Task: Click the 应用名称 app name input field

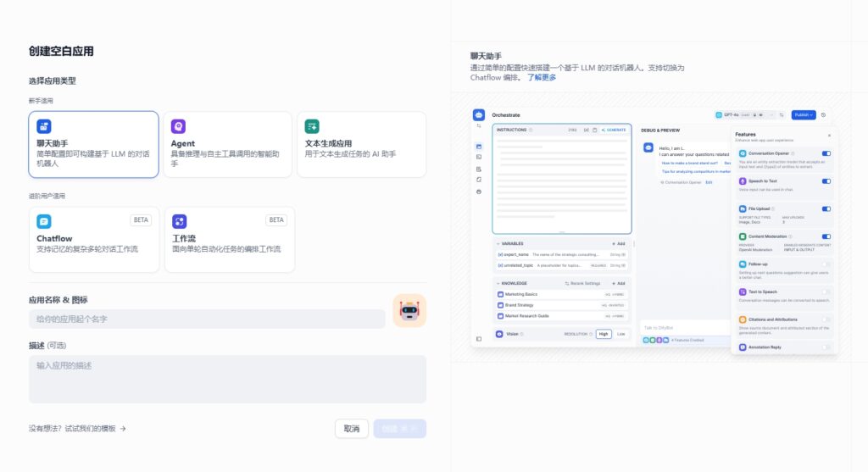Action: click(x=207, y=319)
